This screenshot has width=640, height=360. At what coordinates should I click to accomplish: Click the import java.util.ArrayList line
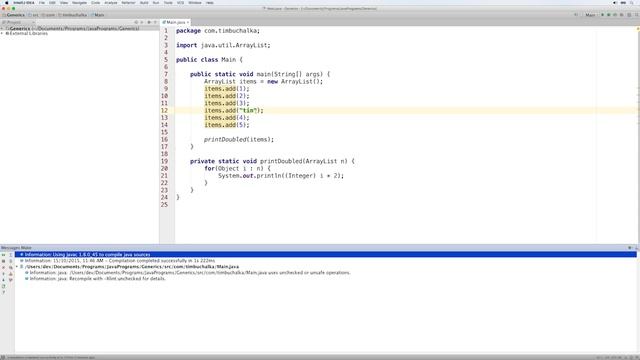coord(223,45)
